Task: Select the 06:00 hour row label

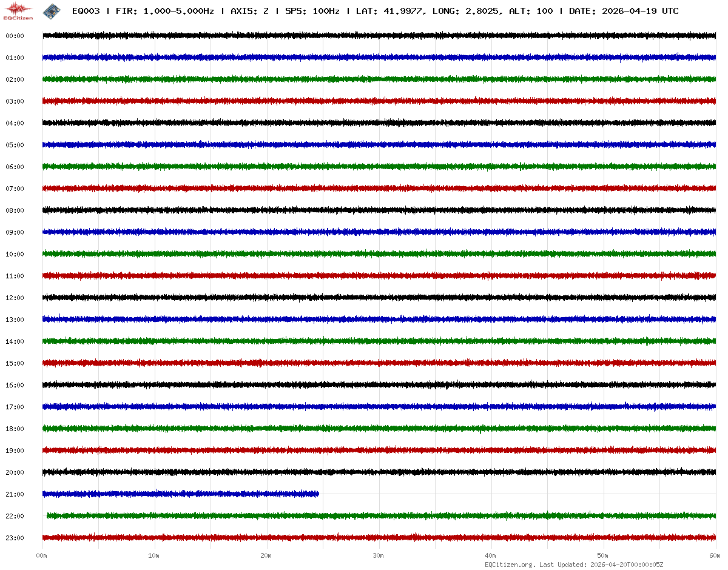Action: 15,167
